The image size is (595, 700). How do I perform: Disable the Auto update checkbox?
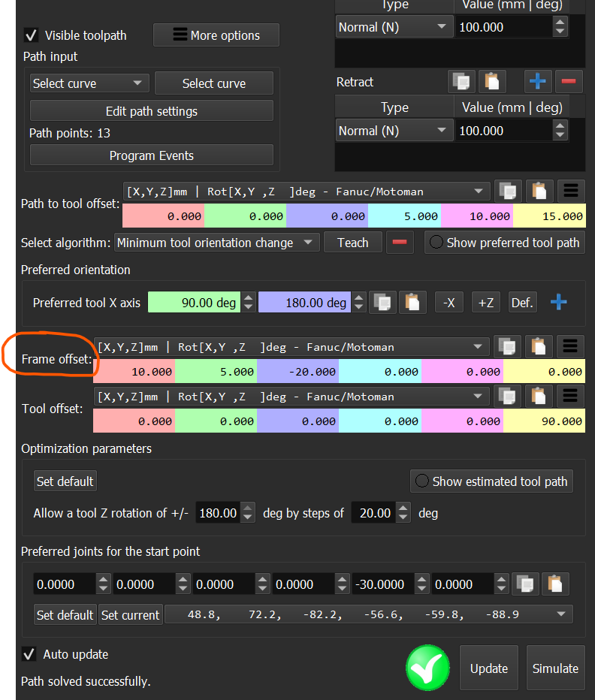[x=29, y=654]
